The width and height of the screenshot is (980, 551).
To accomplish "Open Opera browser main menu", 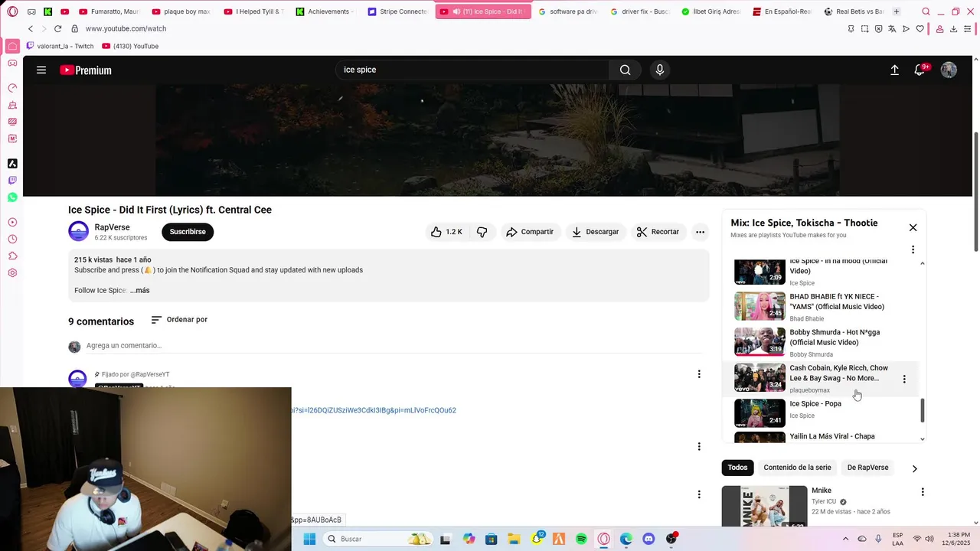I will tap(12, 11).
